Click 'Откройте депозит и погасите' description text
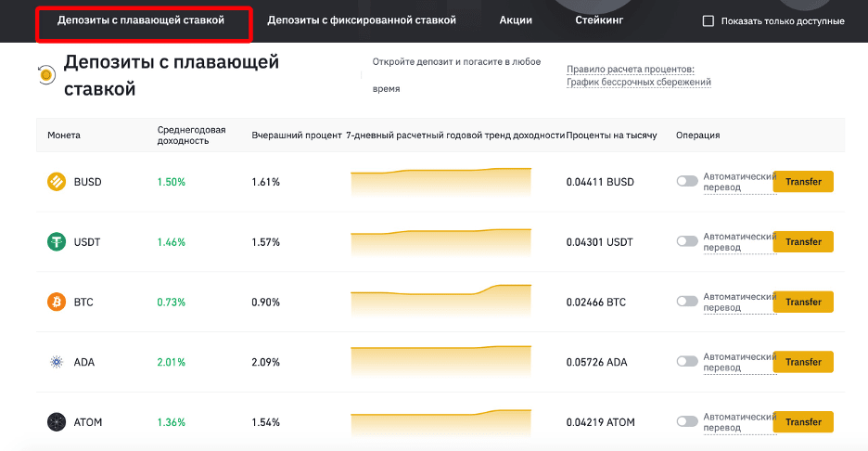 456,75
